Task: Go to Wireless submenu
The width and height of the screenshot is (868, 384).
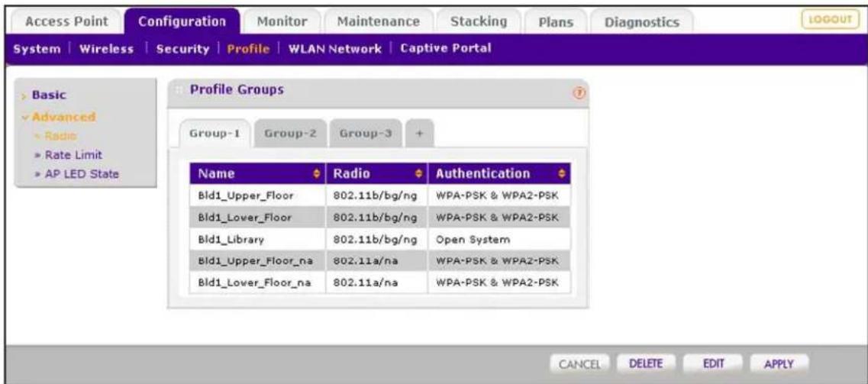Action: pyautogui.click(x=106, y=49)
